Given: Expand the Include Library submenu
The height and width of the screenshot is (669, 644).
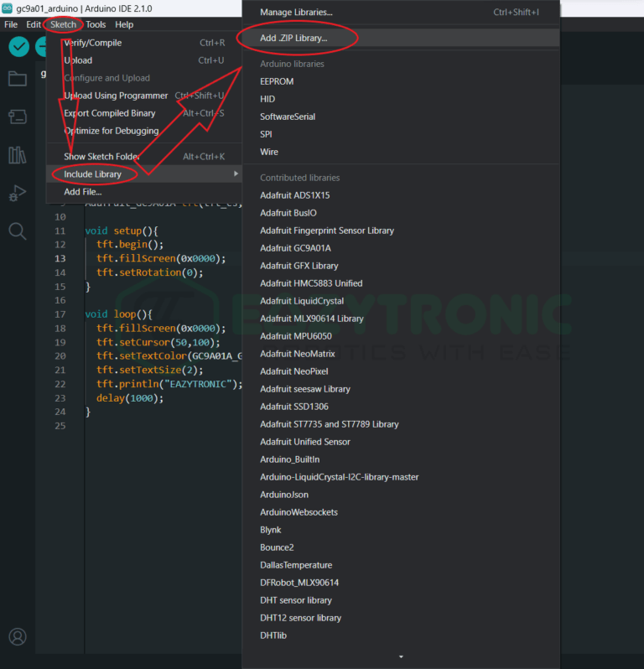Looking at the screenshot, I should 93,174.
